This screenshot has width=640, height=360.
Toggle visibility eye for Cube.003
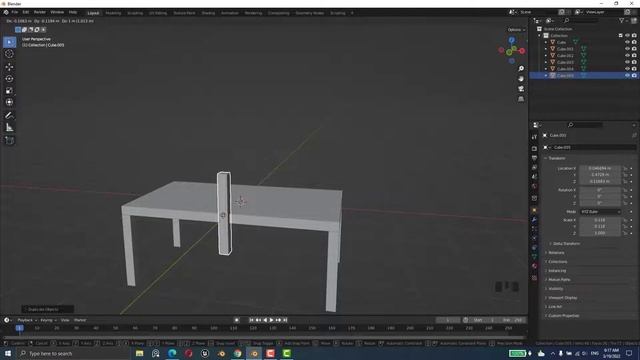[627, 62]
